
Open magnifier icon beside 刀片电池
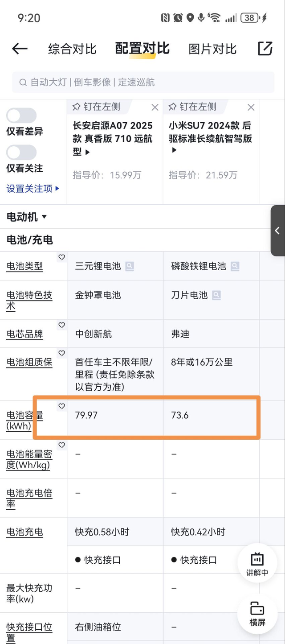(217, 295)
